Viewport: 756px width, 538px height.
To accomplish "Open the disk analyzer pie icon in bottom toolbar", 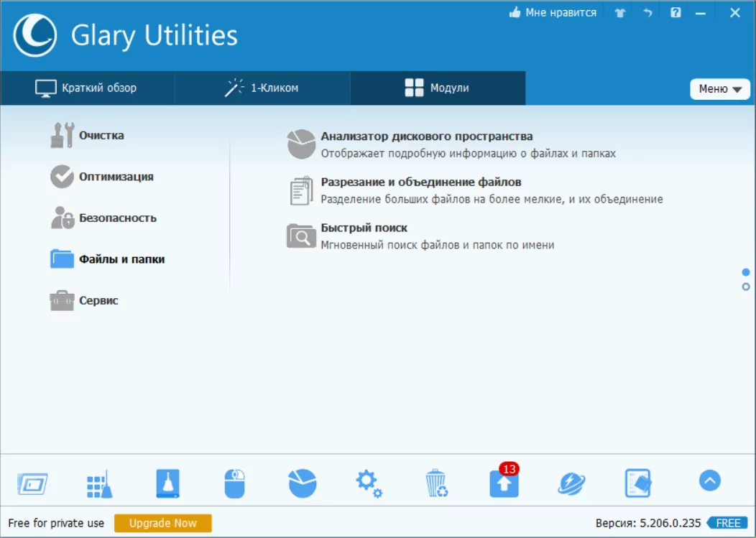I will tap(303, 483).
